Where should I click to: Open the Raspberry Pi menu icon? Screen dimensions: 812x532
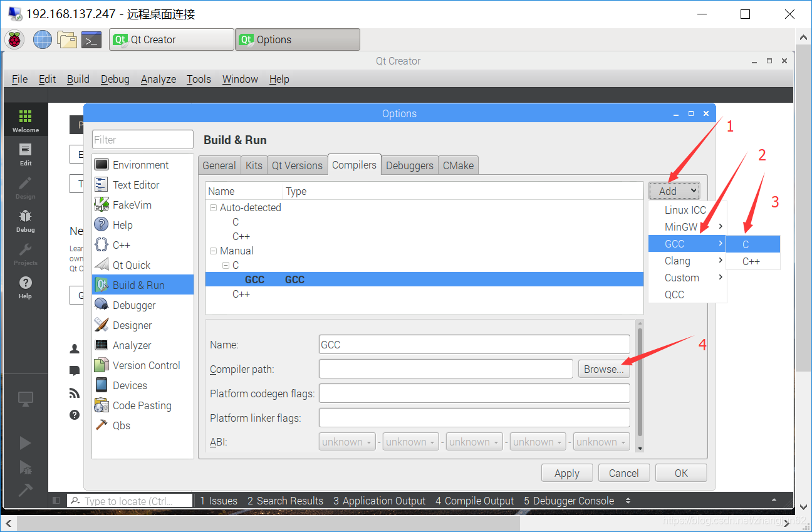point(14,39)
